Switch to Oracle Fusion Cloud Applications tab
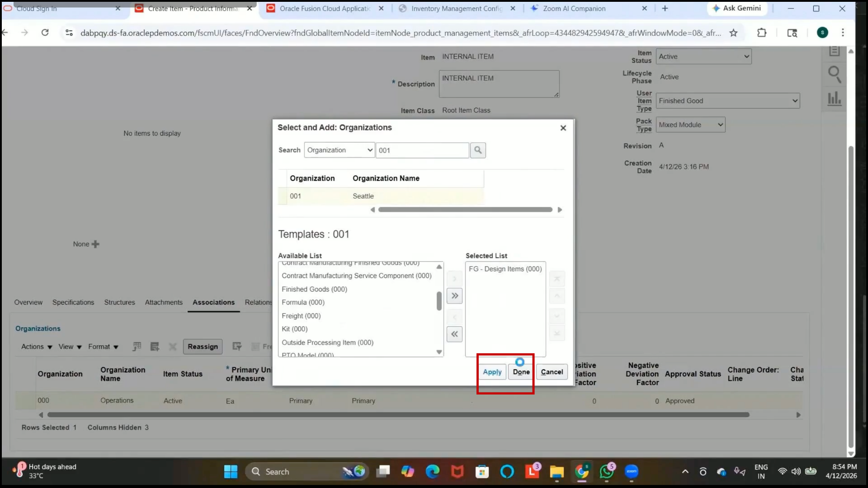Screen dimensions: 868x488 325,8
